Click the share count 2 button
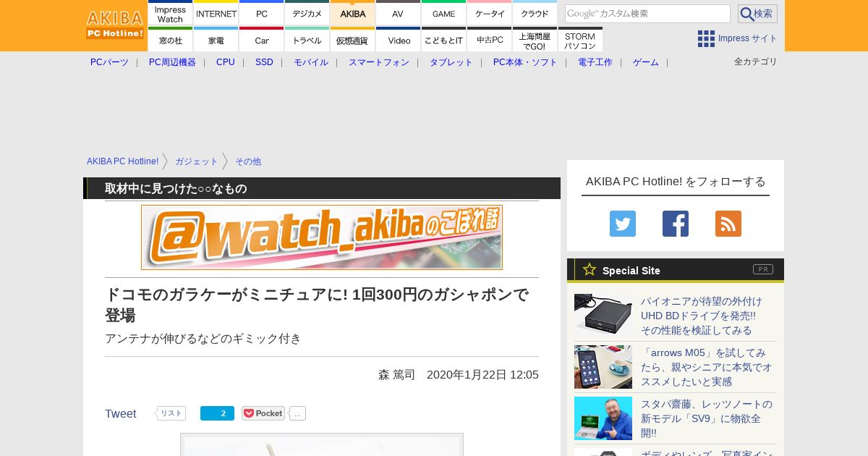This screenshot has width=868, height=456. [217, 413]
